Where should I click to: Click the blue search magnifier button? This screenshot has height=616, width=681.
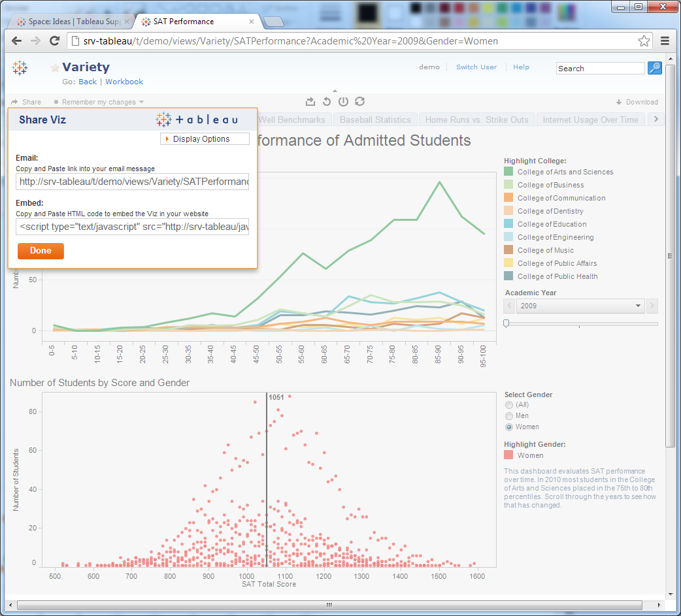click(x=654, y=68)
